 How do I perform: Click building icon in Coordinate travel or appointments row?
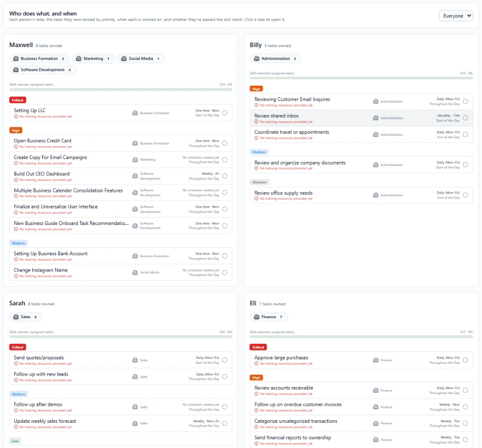(376, 135)
